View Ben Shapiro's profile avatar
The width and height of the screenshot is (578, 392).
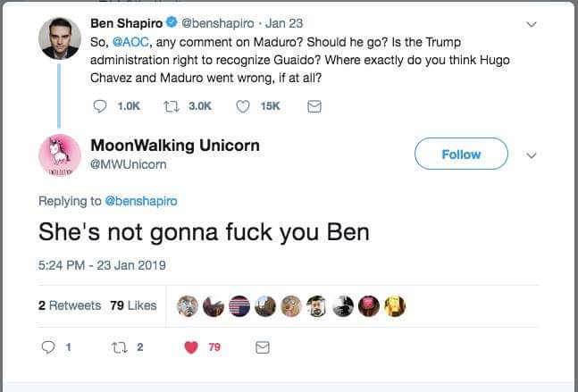coord(61,41)
